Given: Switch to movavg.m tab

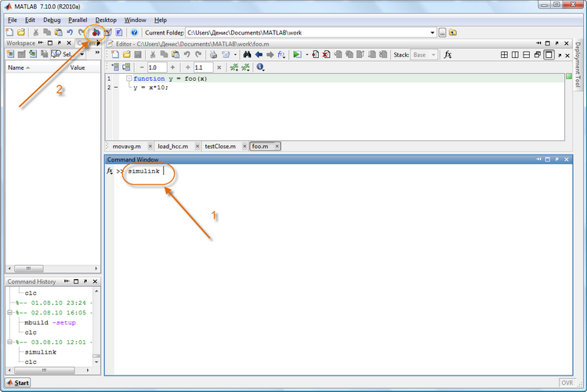Looking at the screenshot, I should (x=126, y=146).
